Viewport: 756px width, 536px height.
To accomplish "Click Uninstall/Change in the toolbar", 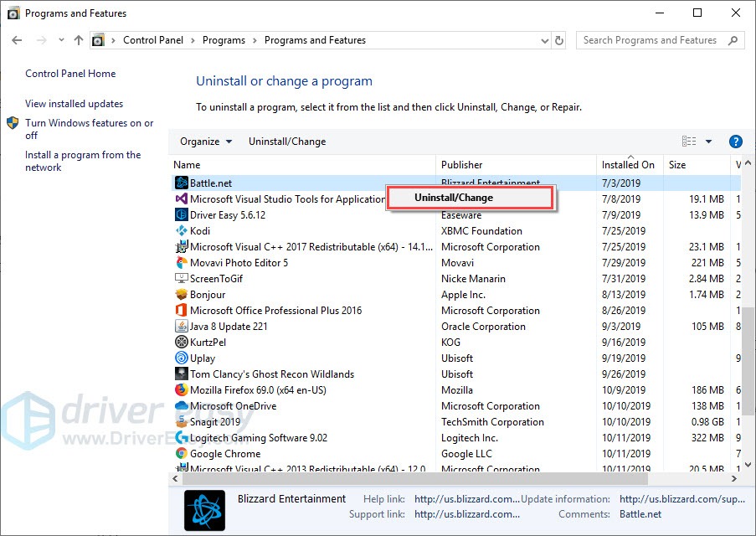I will pos(287,142).
